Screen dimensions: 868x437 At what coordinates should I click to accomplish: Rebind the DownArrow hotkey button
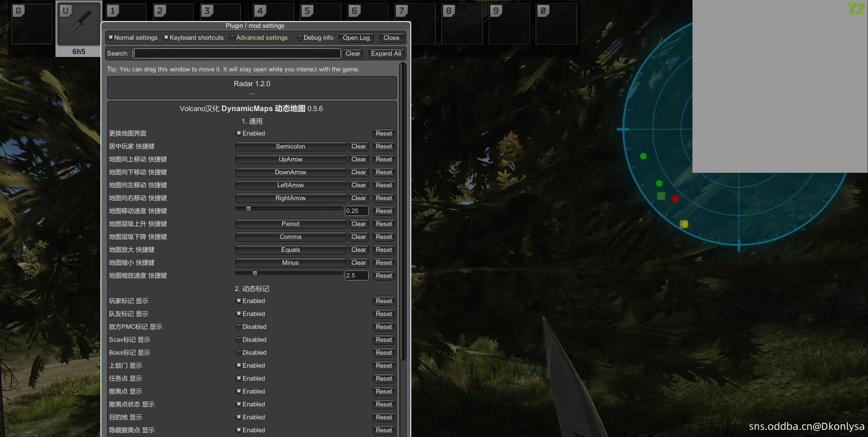click(291, 172)
